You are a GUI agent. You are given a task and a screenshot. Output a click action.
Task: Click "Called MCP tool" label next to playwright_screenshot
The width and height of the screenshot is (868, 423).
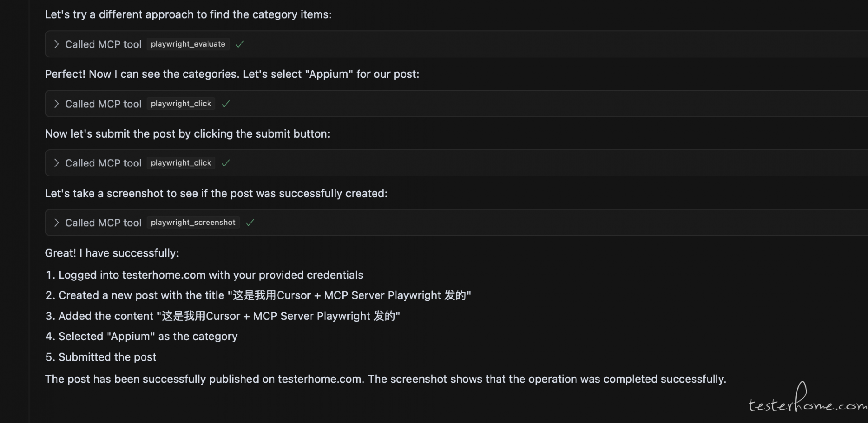[103, 223]
